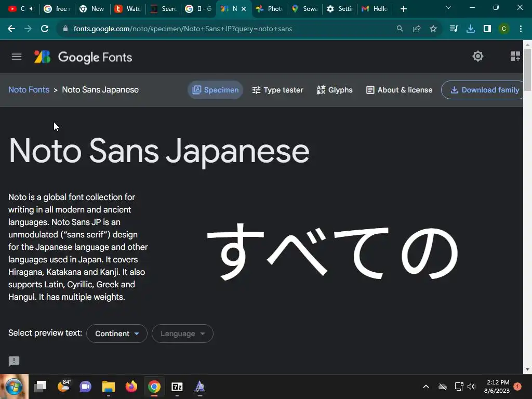The height and width of the screenshot is (399, 532).
Task: Switch to the 'Watc' tab
Action: (x=128, y=9)
